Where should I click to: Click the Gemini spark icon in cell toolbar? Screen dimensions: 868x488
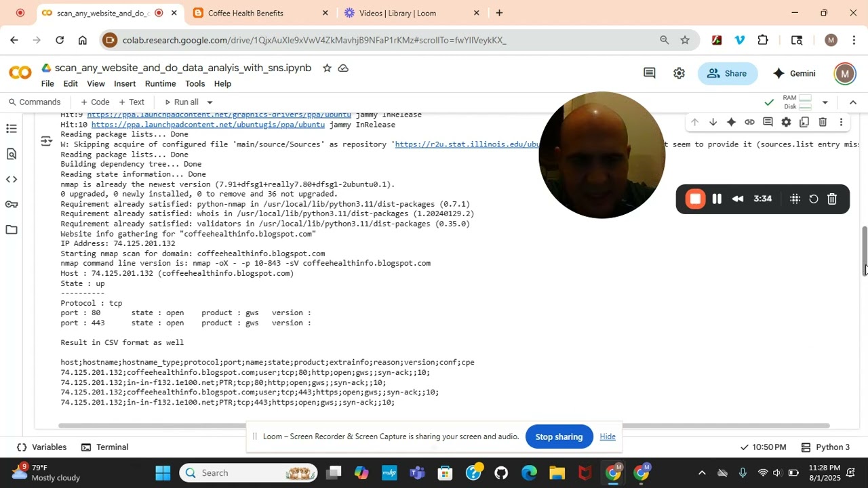(731, 123)
